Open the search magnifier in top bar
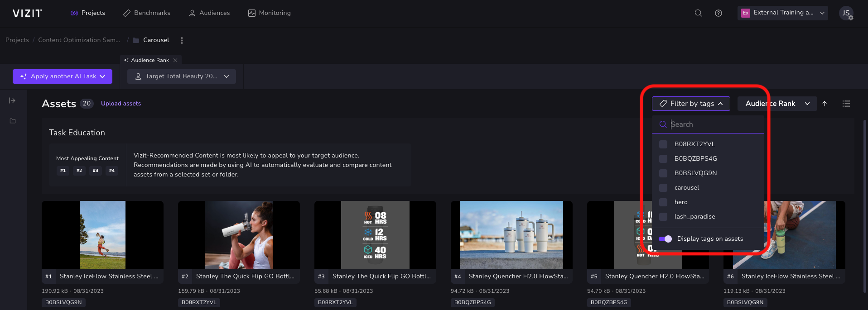 pyautogui.click(x=698, y=13)
